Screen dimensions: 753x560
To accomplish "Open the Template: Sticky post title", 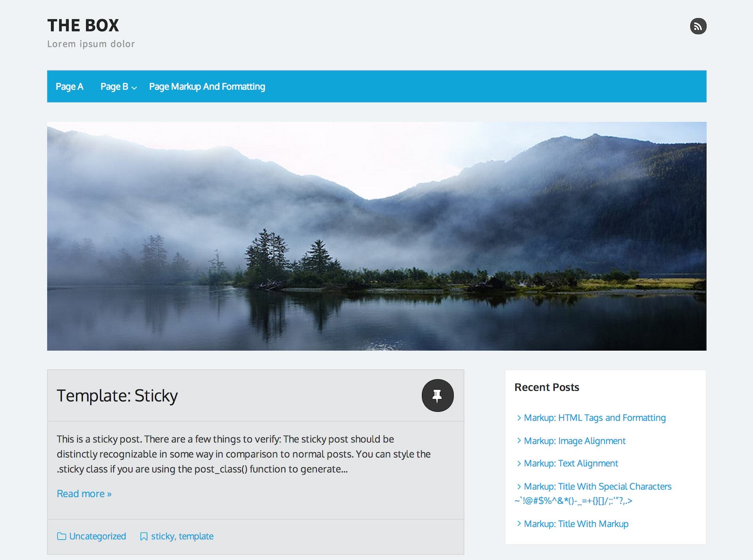I will [x=117, y=396].
